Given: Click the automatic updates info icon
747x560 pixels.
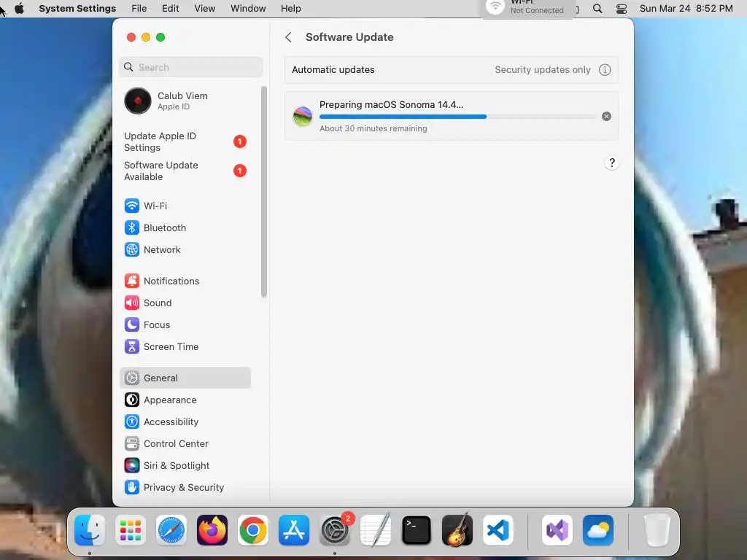Looking at the screenshot, I should pyautogui.click(x=605, y=70).
